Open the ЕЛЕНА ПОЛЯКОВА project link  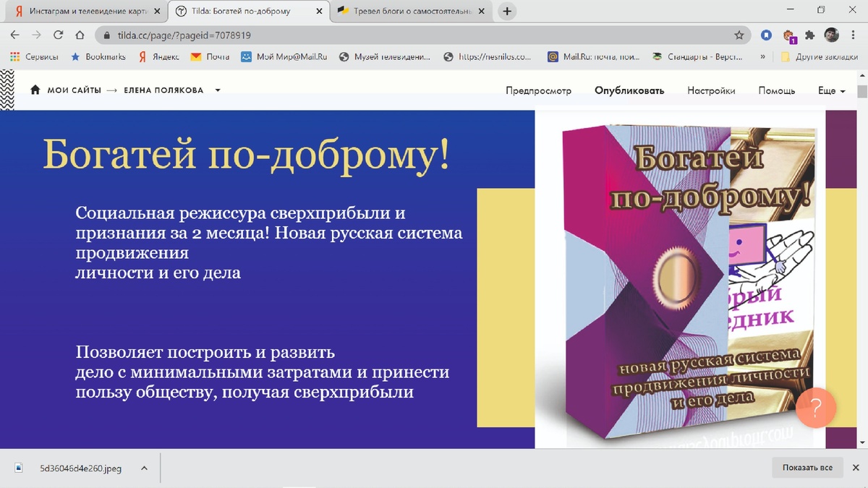pyautogui.click(x=163, y=90)
